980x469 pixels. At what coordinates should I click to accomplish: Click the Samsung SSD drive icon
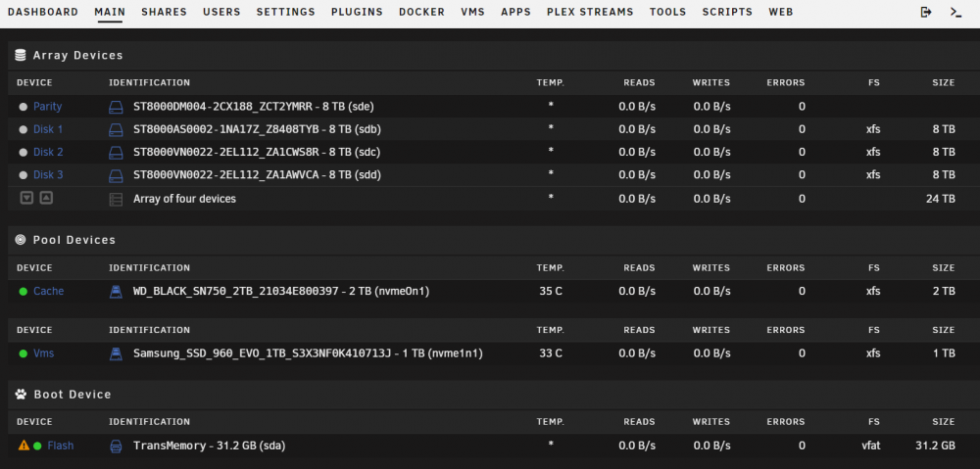[x=116, y=354]
